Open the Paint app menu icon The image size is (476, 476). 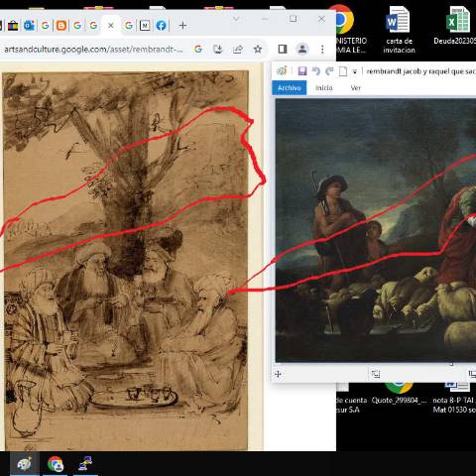[x=282, y=70]
